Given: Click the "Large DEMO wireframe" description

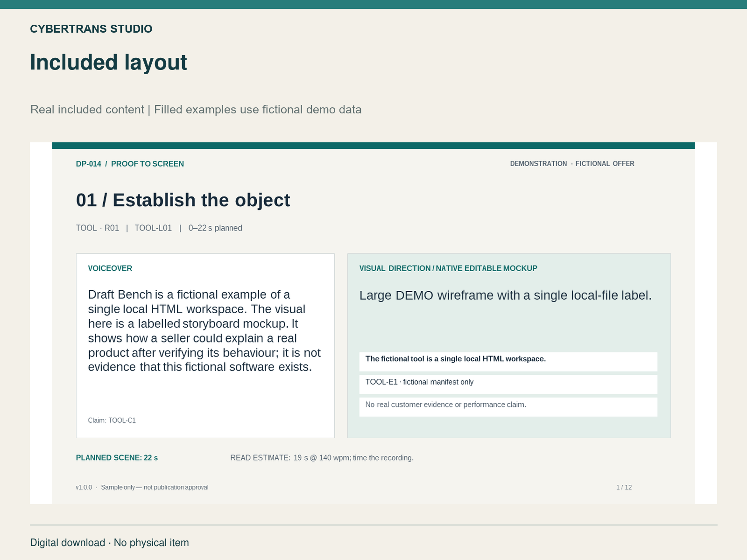Looking at the screenshot, I should click(x=506, y=295).
